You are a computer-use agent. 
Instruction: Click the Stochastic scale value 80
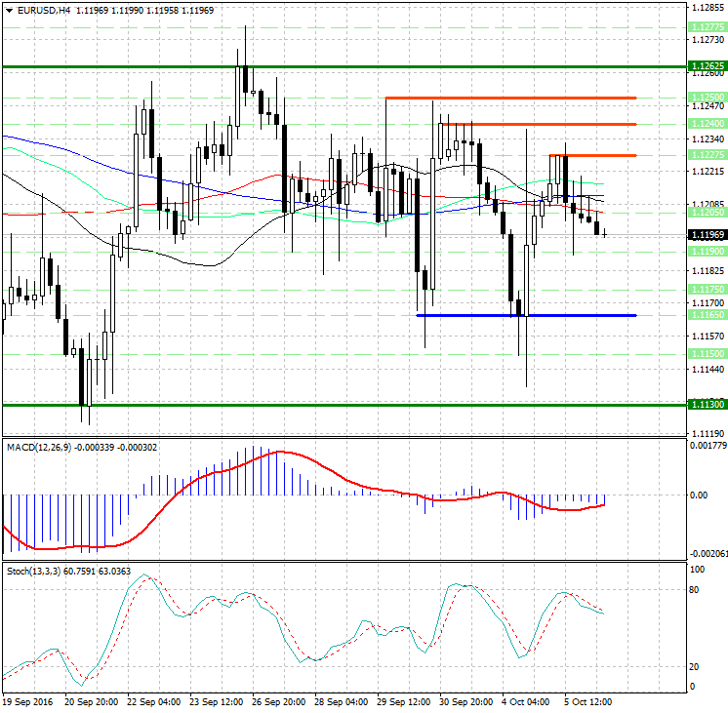pos(694,590)
